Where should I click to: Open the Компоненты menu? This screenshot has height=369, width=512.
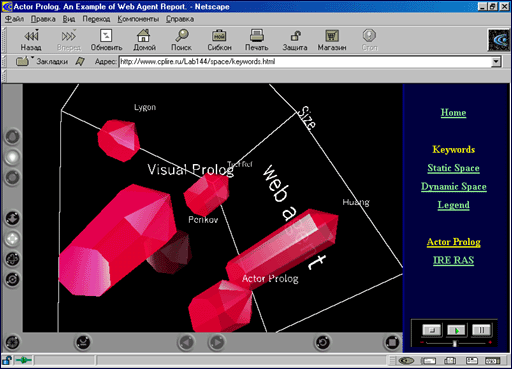(x=138, y=19)
